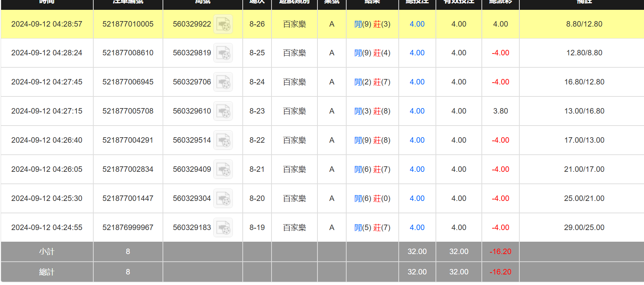Click result 閒(9) 莊(3) in highlighted row
The width and height of the screenshot is (644, 285).
[372, 24]
